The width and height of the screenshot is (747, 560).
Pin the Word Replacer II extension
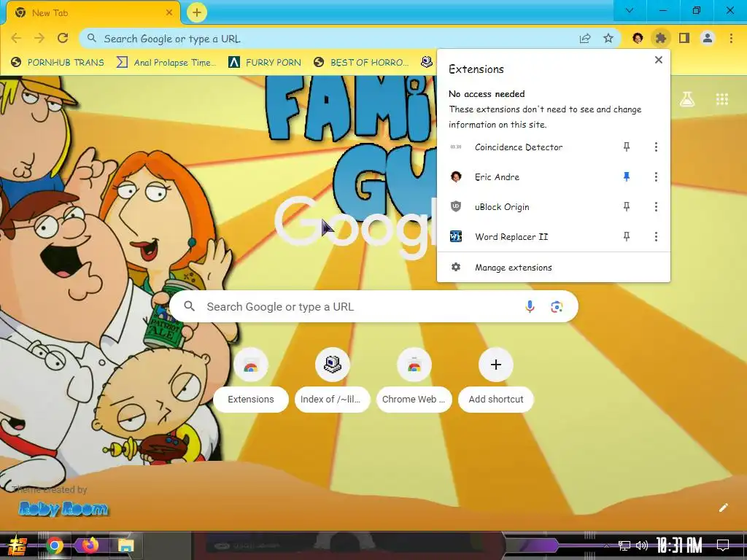pyautogui.click(x=627, y=237)
